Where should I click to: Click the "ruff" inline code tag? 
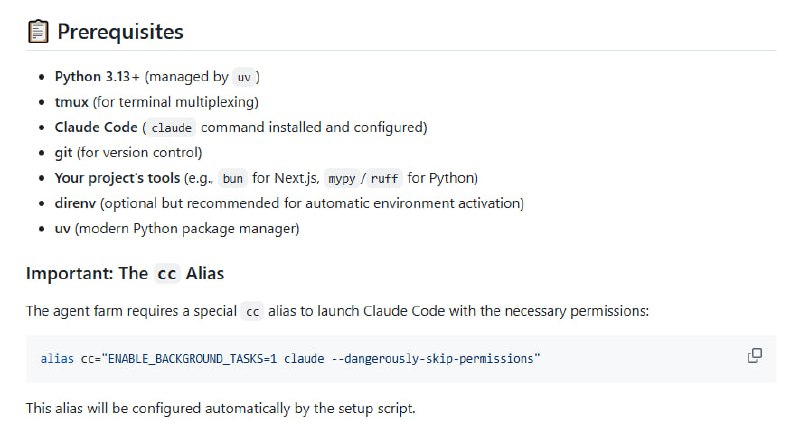click(384, 179)
